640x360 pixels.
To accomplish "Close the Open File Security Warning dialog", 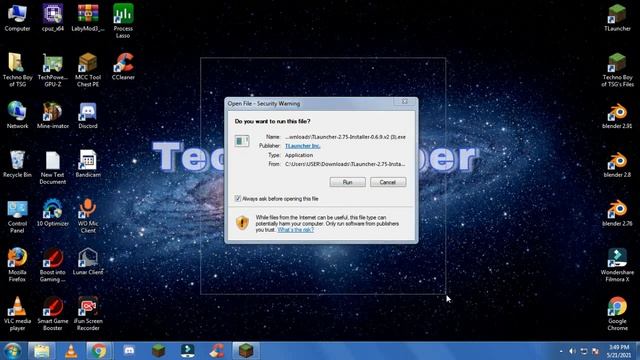I will click(404, 102).
